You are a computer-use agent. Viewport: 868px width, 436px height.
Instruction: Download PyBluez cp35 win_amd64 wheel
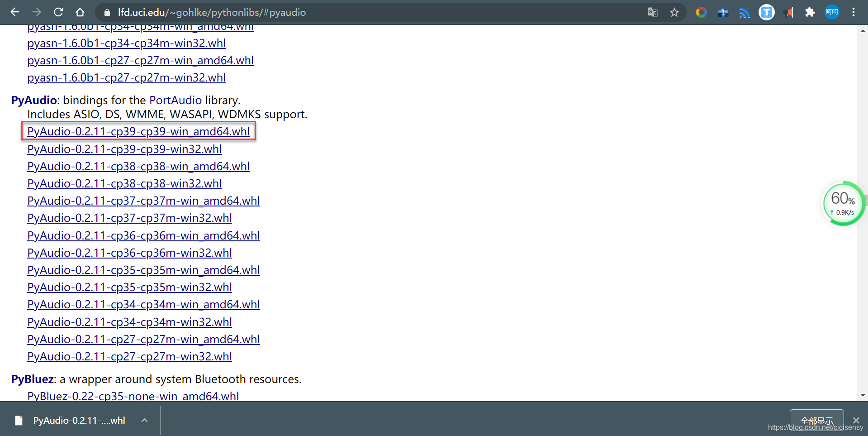click(x=133, y=396)
